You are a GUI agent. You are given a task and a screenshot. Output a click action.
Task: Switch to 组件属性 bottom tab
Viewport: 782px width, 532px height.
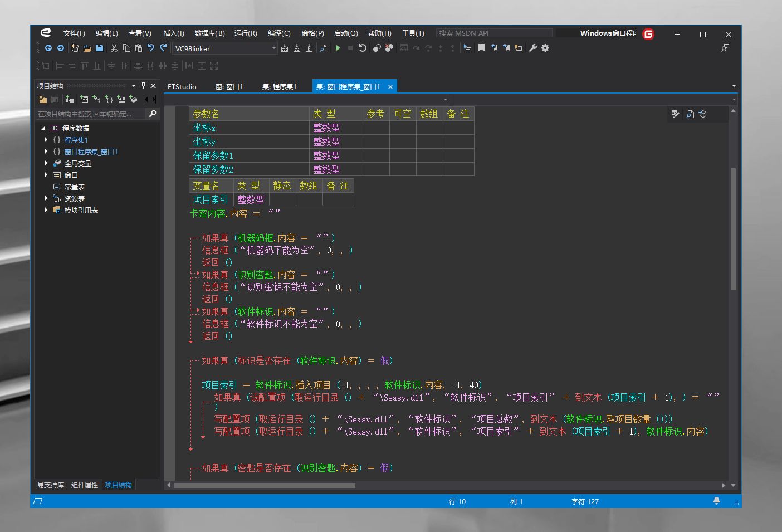(x=85, y=485)
